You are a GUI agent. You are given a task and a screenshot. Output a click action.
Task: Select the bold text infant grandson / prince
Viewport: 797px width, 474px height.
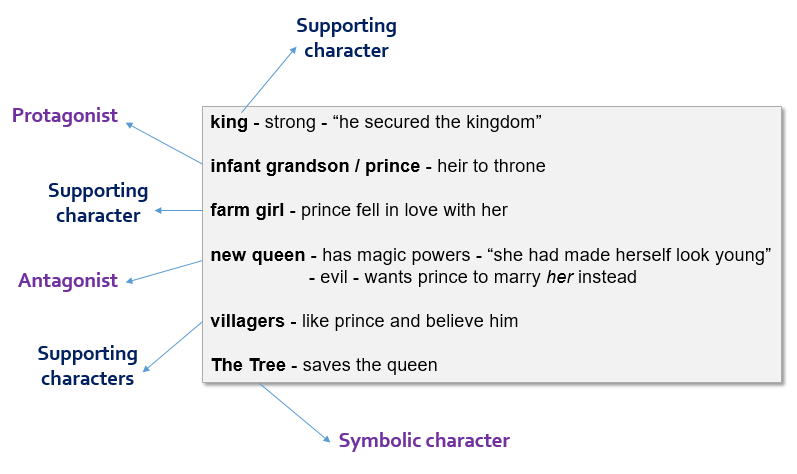pos(315,166)
